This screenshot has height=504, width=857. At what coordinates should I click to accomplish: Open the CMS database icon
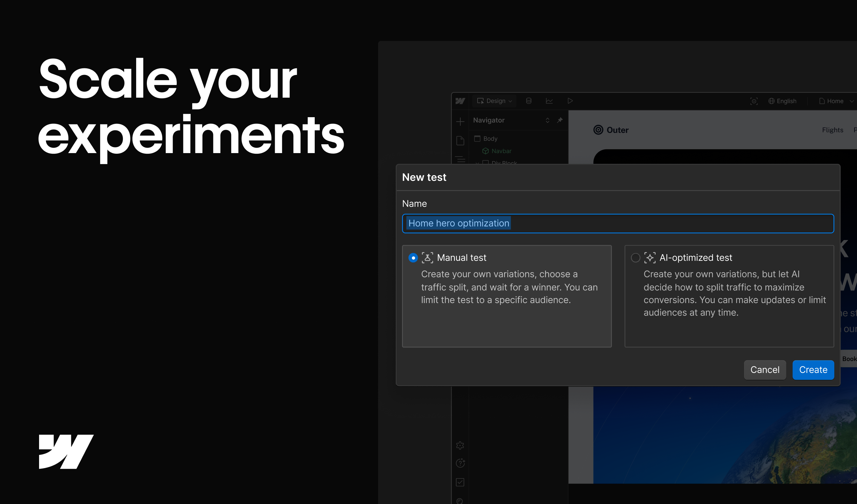pyautogui.click(x=528, y=101)
